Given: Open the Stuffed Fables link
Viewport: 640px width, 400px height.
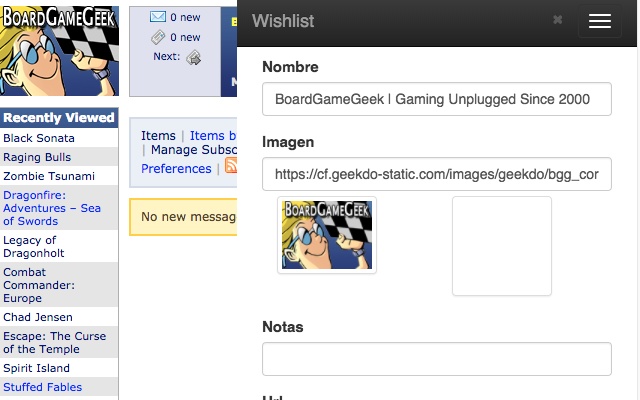Looking at the screenshot, I should point(42,387).
